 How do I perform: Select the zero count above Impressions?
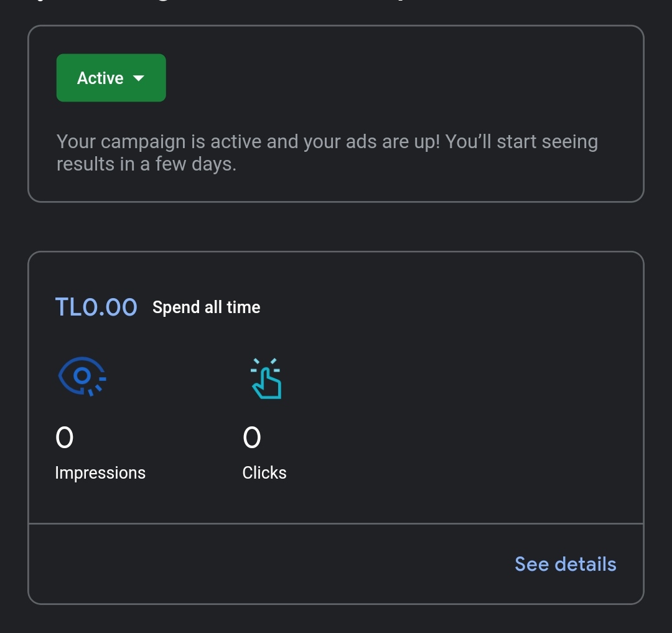pyautogui.click(x=64, y=438)
